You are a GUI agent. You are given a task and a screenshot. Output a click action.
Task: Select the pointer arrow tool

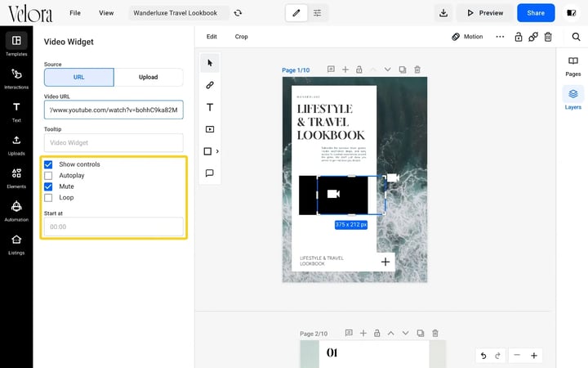(x=210, y=63)
